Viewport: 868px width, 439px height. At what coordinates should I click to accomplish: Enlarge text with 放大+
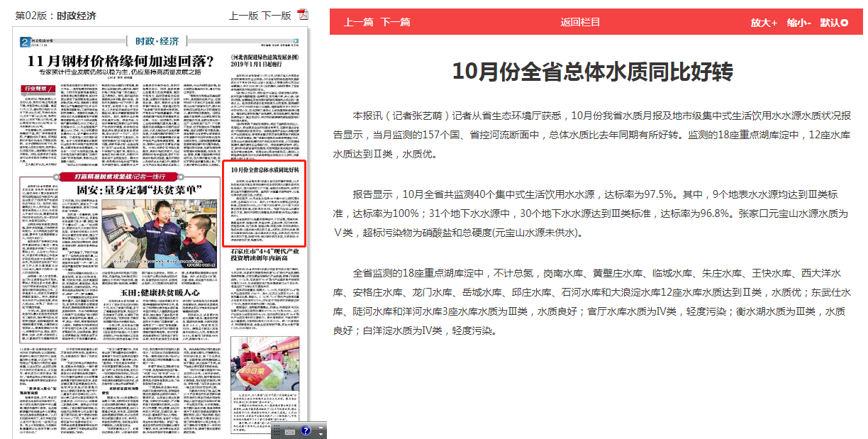(x=764, y=23)
